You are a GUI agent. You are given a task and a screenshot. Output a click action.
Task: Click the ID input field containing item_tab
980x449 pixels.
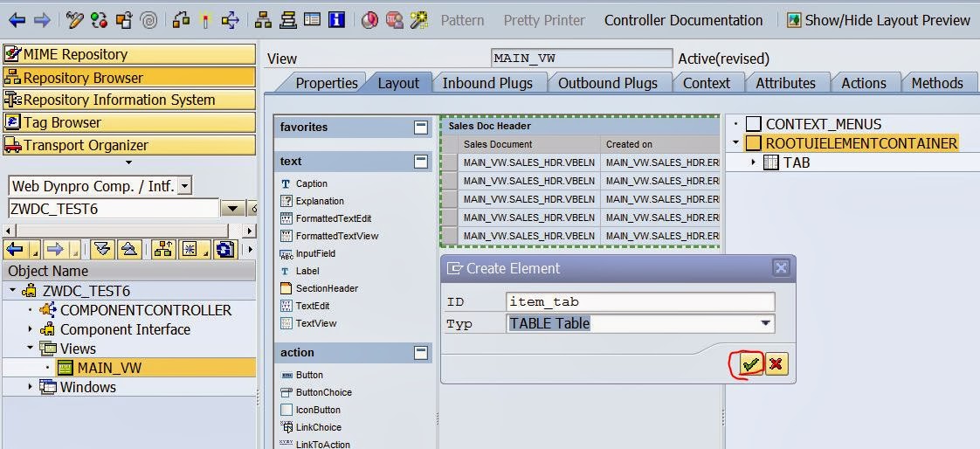click(640, 302)
